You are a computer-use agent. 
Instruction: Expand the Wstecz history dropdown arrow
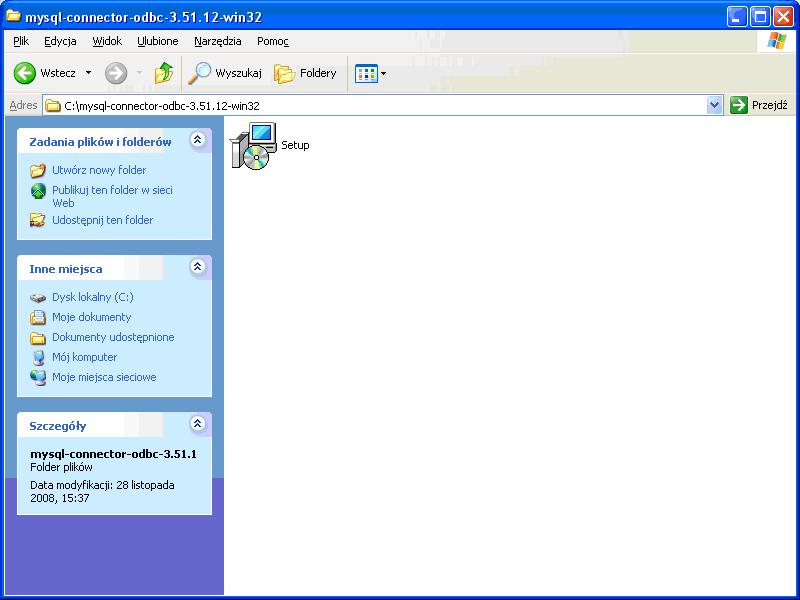(88, 73)
